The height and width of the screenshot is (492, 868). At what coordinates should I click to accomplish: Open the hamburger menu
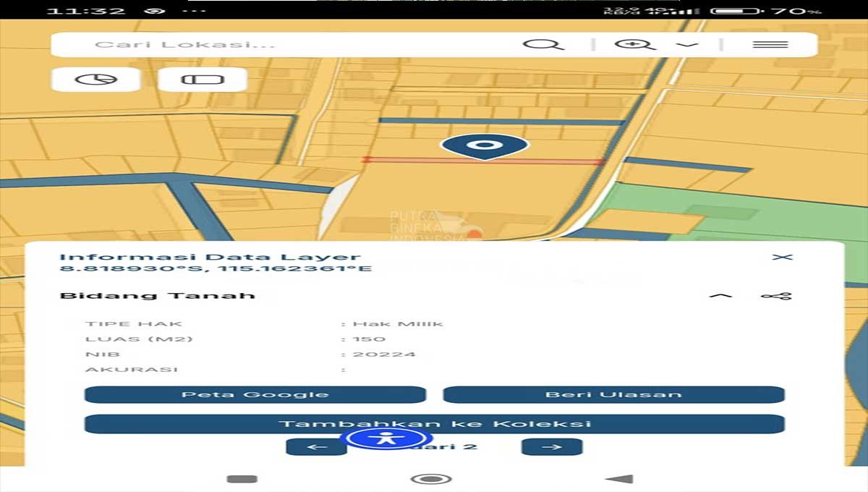click(x=770, y=45)
